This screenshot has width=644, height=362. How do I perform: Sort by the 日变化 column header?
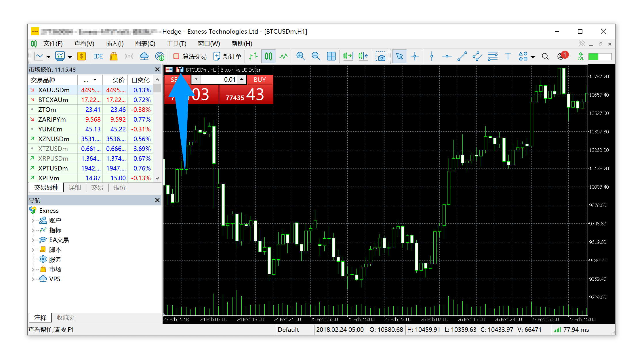point(140,80)
